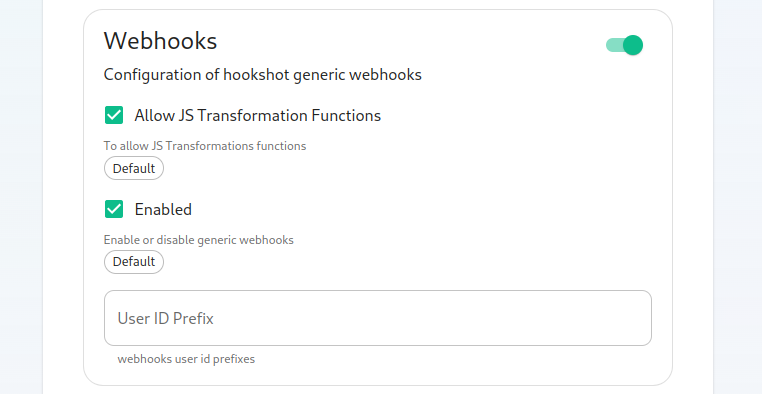The image size is (762, 394).
Task: Click checkmark icon beside Allow JS Transformation
Action: 114,115
